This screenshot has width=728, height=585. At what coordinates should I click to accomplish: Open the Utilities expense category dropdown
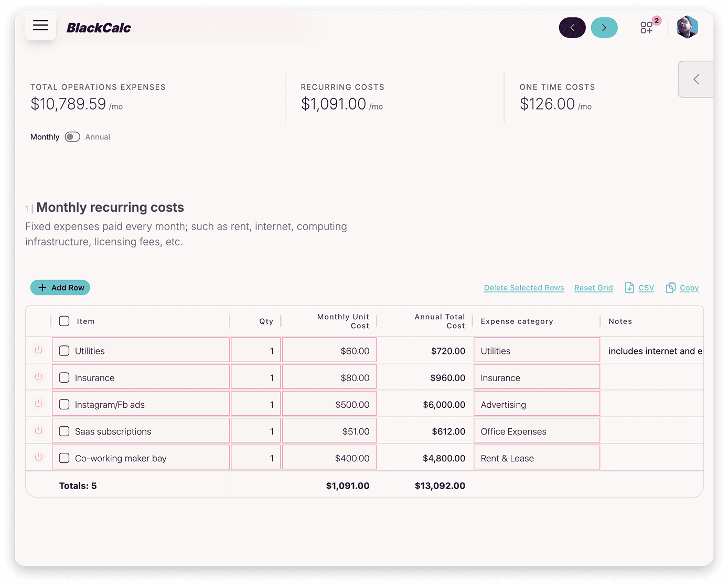click(536, 350)
